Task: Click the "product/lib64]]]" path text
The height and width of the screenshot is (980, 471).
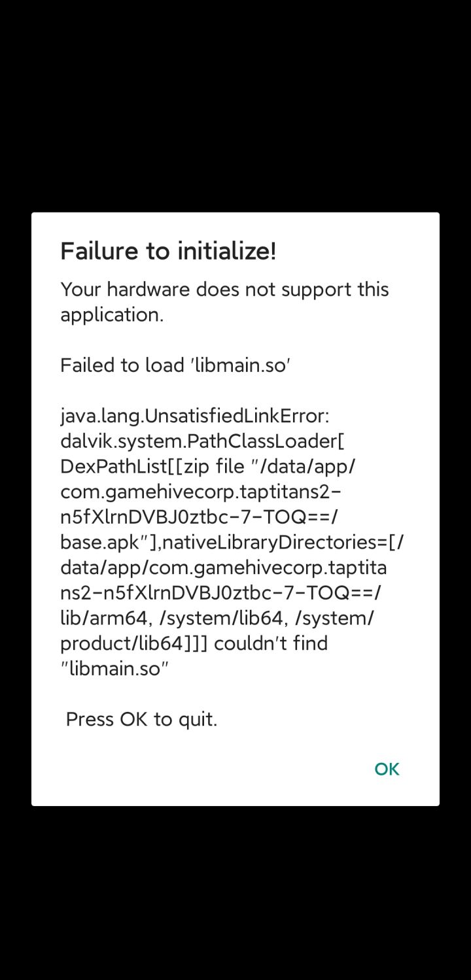Action: tap(133, 644)
